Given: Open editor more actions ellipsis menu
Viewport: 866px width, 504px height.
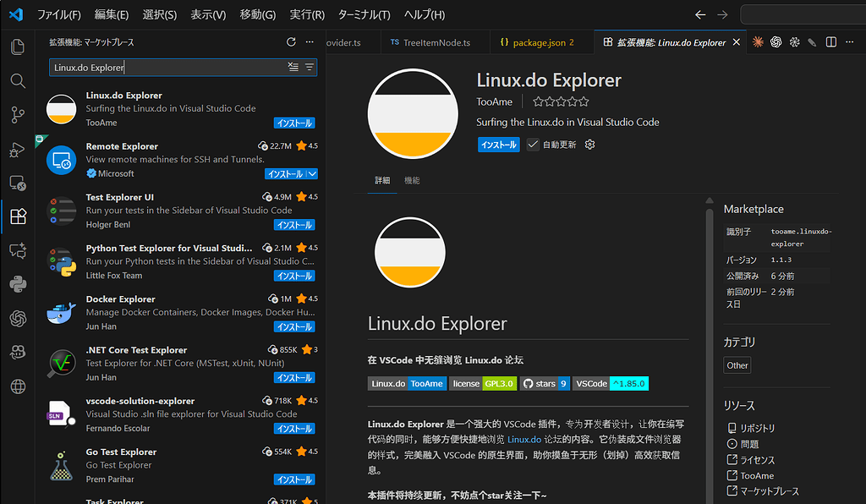Looking at the screenshot, I should (x=849, y=42).
